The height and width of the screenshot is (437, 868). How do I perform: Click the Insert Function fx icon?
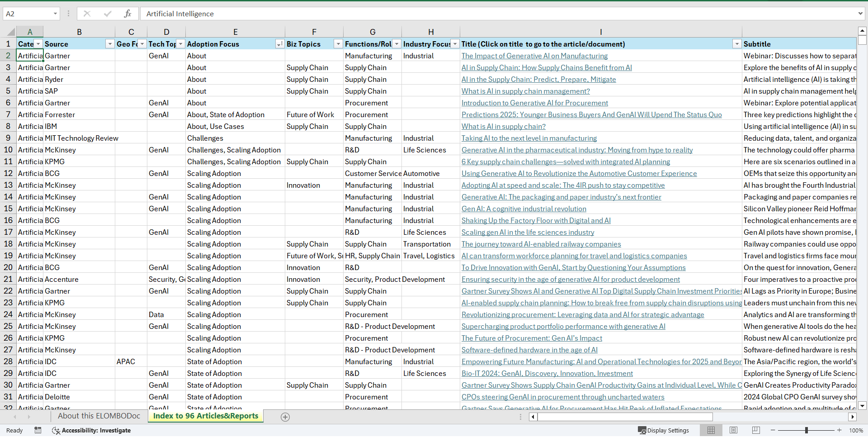coord(127,14)
